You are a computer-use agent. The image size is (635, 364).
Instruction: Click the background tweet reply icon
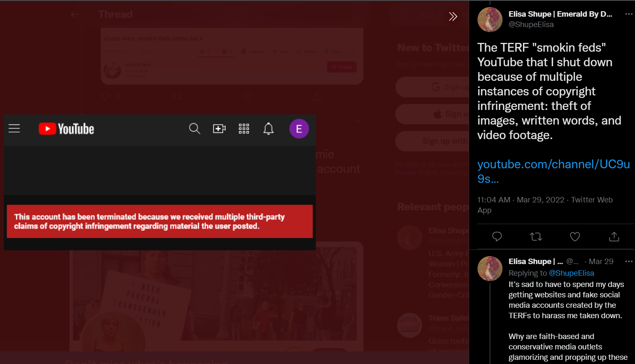(x=105, y=97)
